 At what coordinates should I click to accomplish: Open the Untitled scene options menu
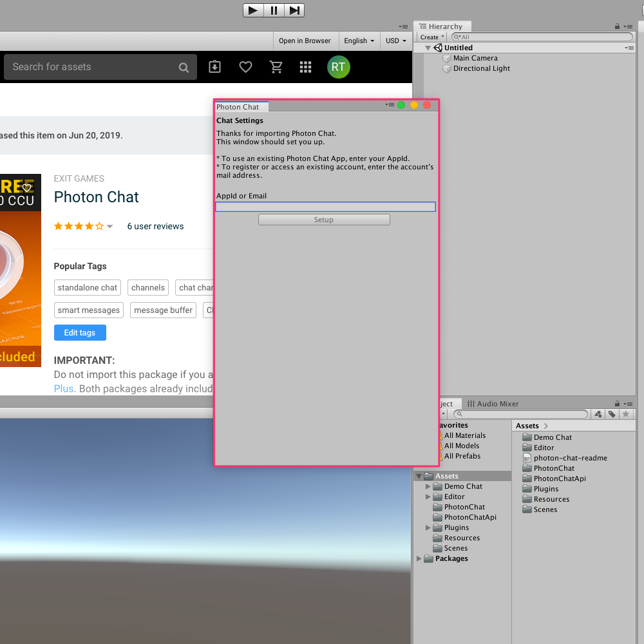coord(629,48)
